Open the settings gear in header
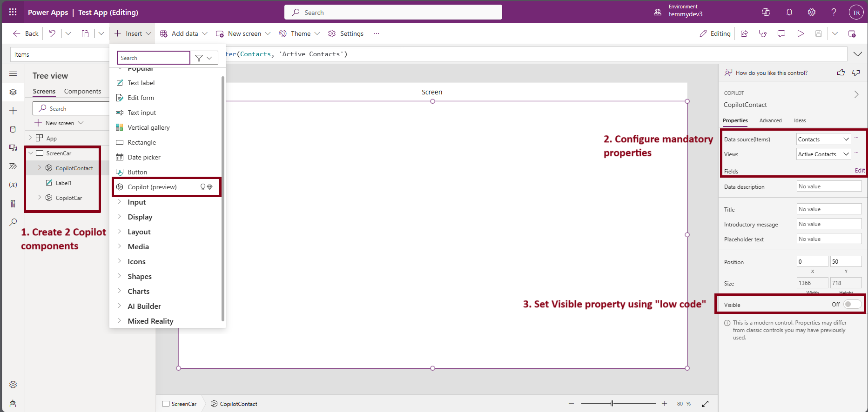 [x=812, y=13]
